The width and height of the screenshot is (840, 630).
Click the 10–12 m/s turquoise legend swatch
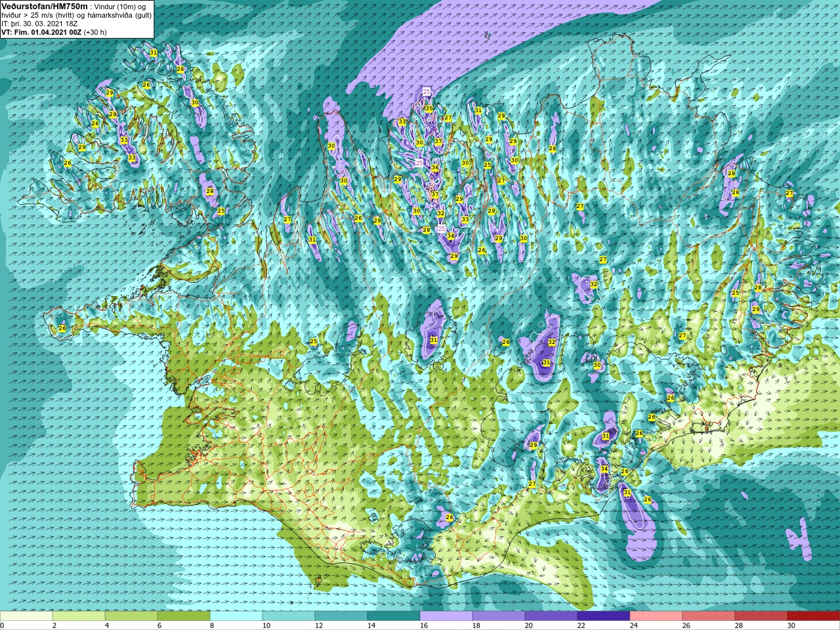[x=289, y=616]
